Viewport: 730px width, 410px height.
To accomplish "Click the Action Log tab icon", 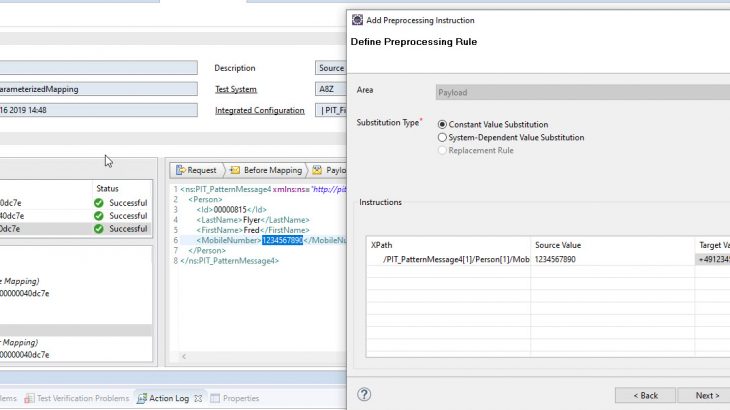I will click(142, 398).
